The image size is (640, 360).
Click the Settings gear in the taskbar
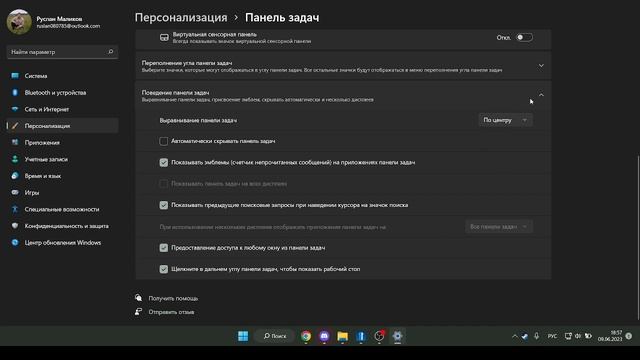click(397, 336)
